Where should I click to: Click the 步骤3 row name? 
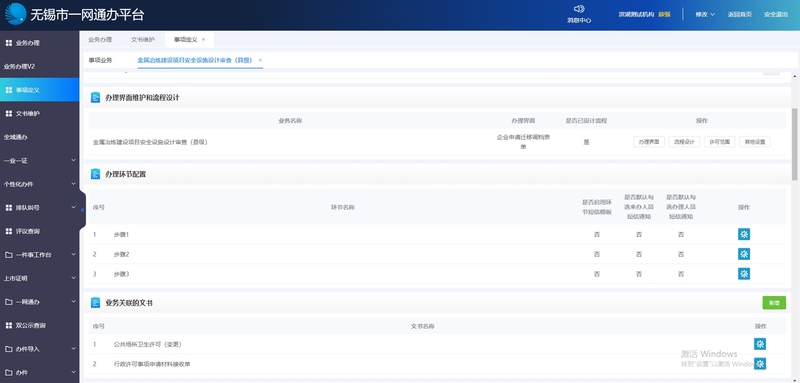point(121,274)
